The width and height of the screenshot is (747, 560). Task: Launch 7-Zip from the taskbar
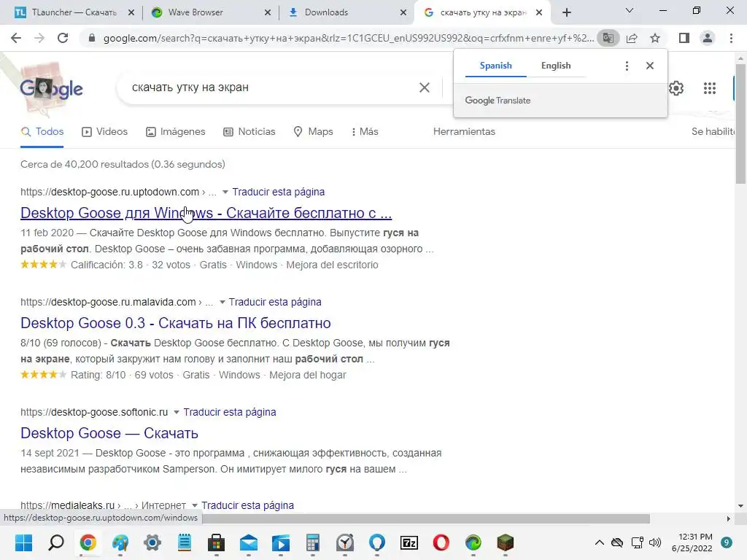pos(409,542)
